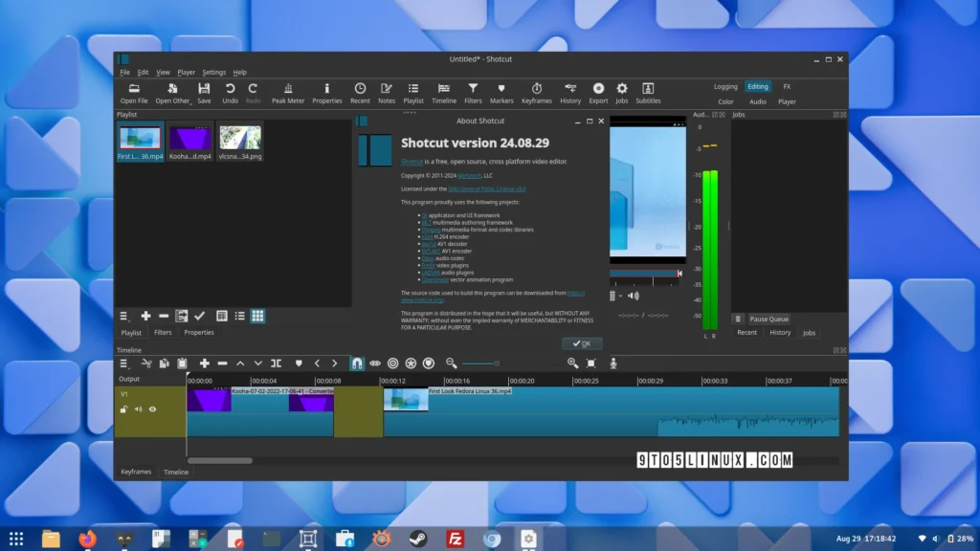Open the playlist hamburger menu

123,316
